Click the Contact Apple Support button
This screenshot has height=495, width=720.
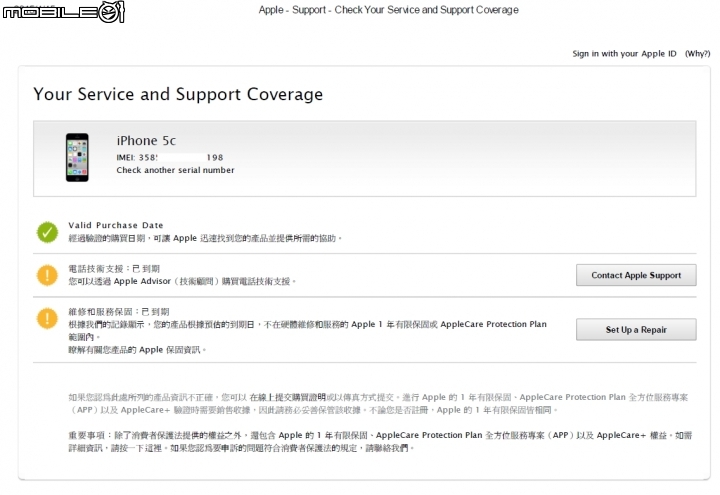pos(636,275)
